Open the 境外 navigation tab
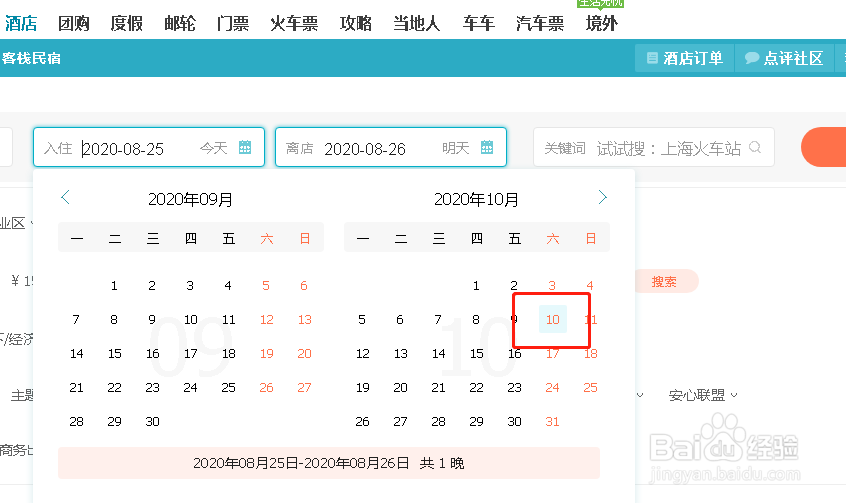Screen dimensions: 846x503 tap(602, 23)
